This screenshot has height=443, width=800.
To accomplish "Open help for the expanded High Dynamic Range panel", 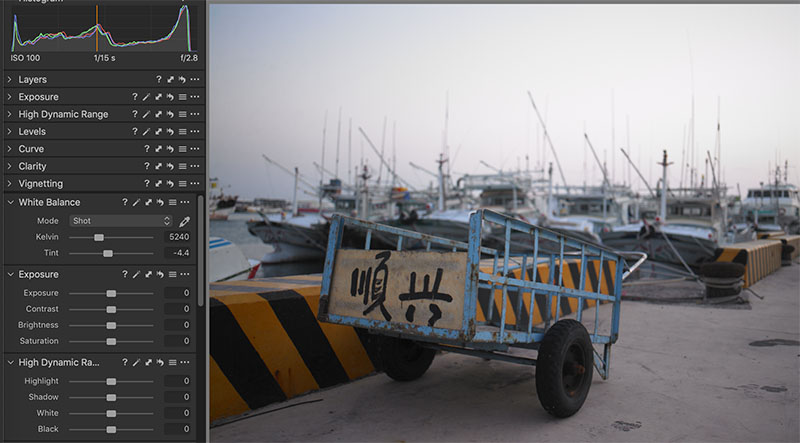I will point(125,362).
